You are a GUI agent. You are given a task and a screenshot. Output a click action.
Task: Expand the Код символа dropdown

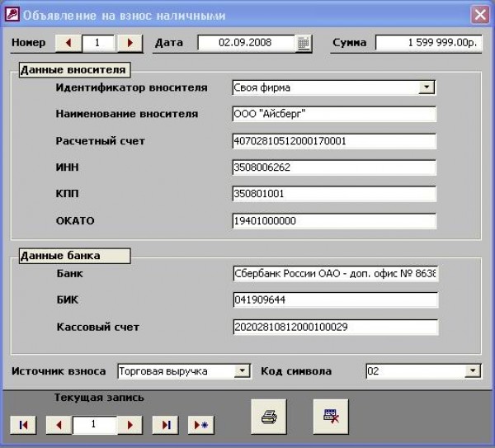[472, 371]
